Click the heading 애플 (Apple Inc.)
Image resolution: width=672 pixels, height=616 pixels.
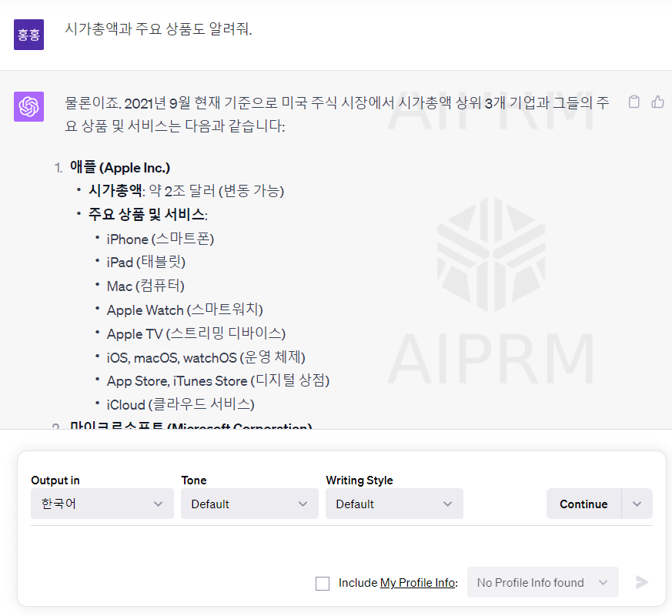tap(120, 167)
